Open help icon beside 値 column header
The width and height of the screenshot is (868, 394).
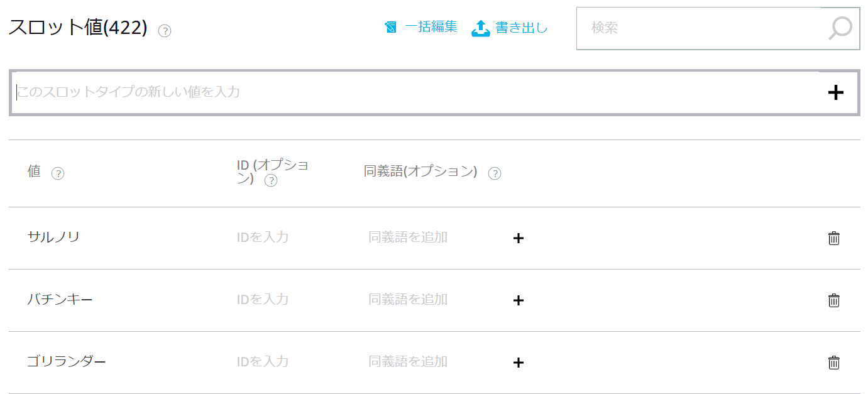(58, 173)
